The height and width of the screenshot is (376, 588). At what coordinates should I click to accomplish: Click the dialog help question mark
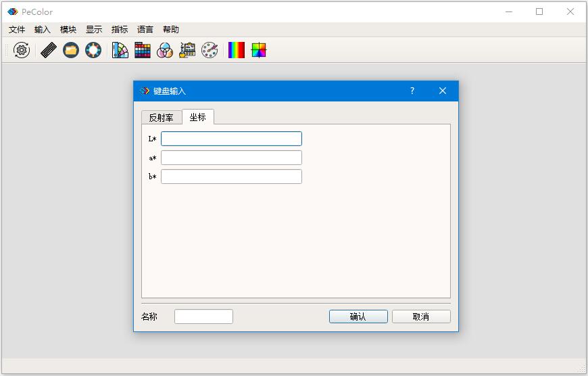[412, 91]
